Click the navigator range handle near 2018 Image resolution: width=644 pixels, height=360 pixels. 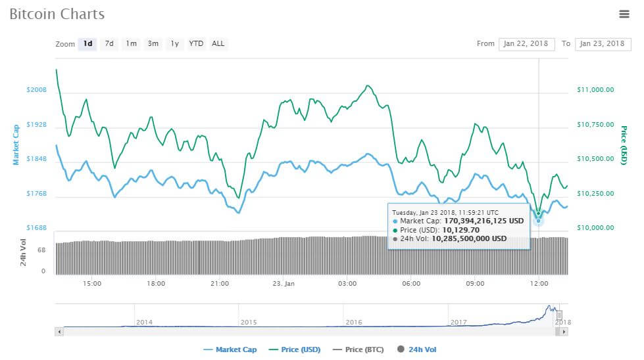[x=559, y=315]
